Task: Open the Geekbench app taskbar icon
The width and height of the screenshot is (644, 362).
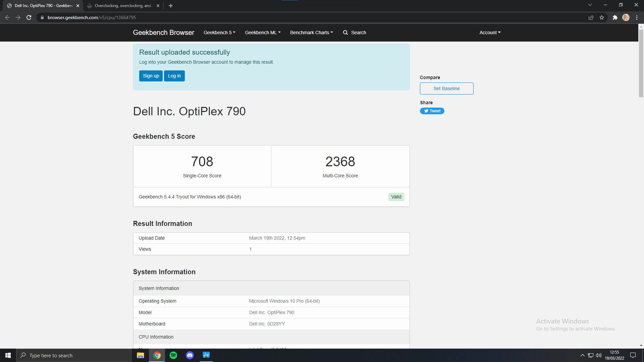Action: (x=206, y=355)
